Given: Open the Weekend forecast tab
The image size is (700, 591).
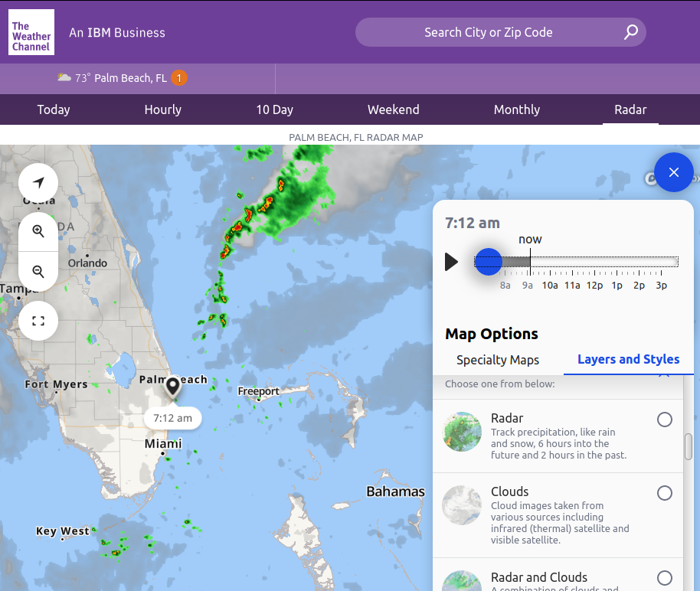Looking at the screenshot, I should coord(394,109).
